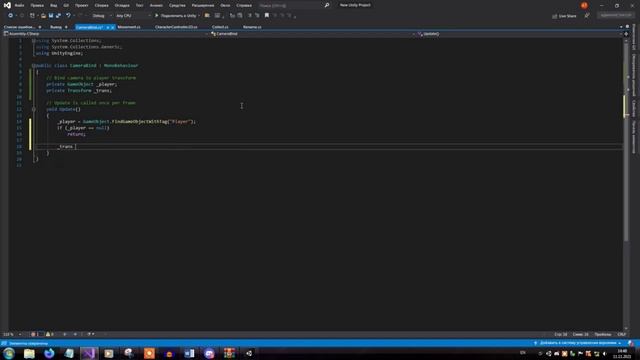Focus the top search box
This screenshot has width=640, height=360.
click(x=290, y=6)
